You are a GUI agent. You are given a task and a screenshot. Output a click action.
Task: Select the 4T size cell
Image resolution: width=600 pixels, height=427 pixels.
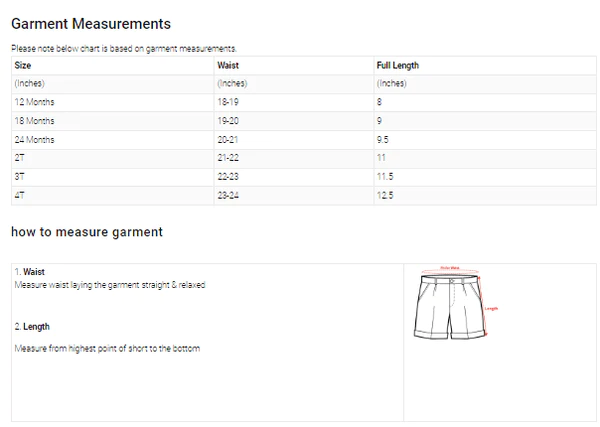[x=20, y=195]
